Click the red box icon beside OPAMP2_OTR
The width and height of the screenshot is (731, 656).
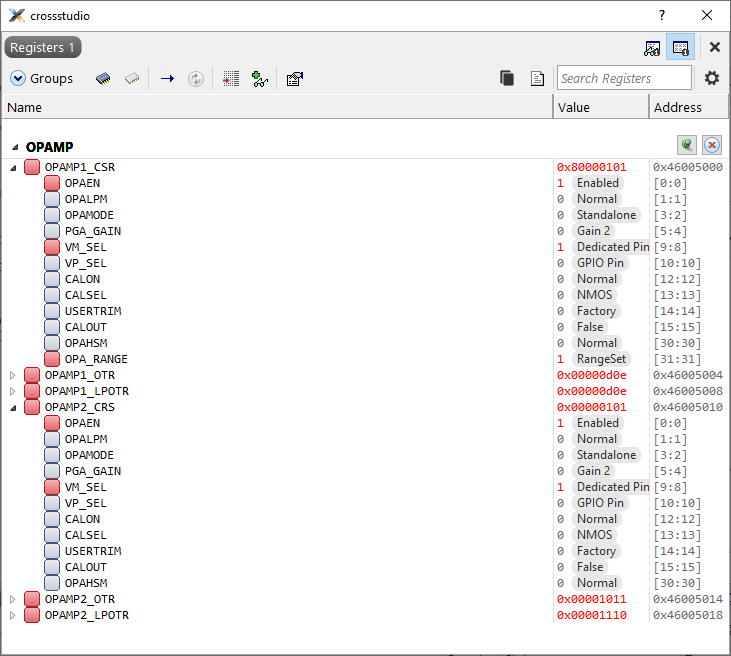(32, 599)
